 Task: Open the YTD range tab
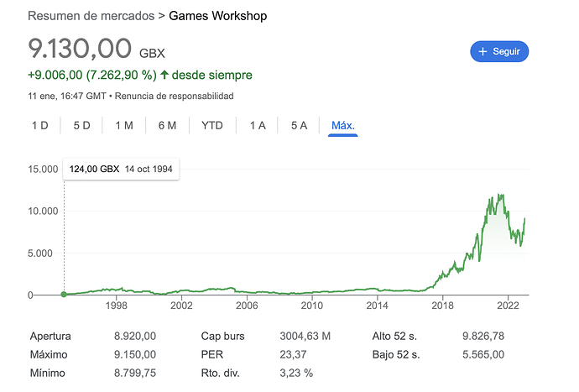pyautogui.click(x=212, y=126)
